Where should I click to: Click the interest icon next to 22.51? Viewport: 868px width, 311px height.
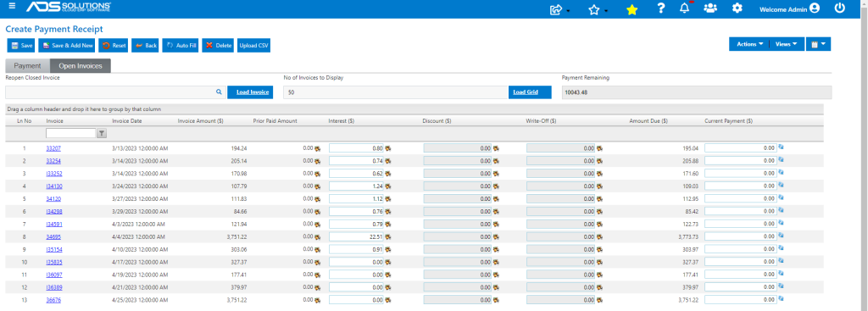click(388, 236)
